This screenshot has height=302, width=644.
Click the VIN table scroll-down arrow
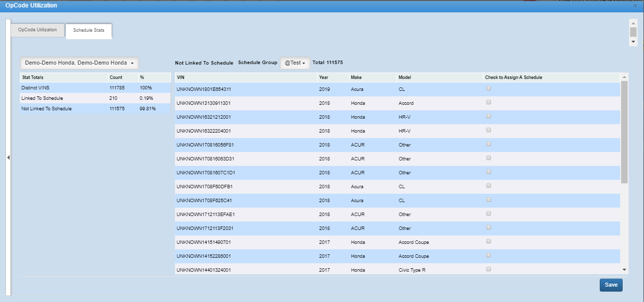pyautogui.click(x=624, y=269)
